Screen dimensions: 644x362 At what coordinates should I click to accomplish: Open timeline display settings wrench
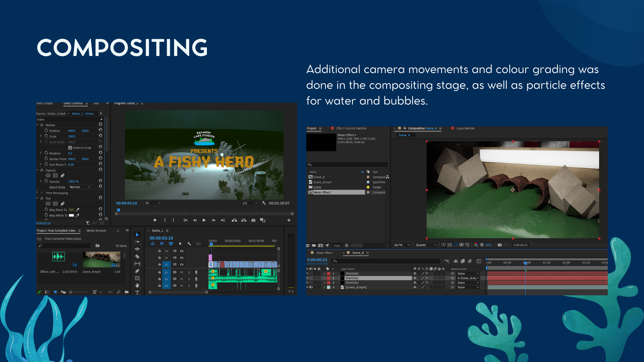(x=189, y=244)
